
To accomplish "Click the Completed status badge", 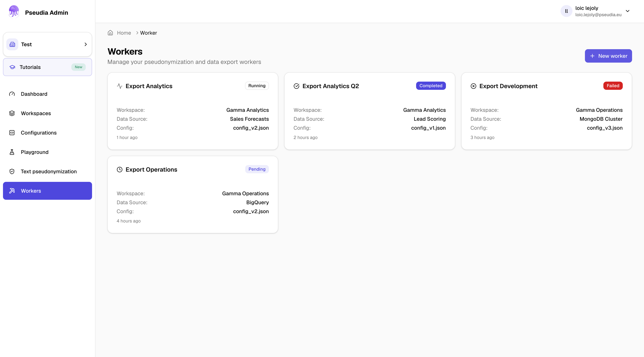I will (x=431, y=86).
